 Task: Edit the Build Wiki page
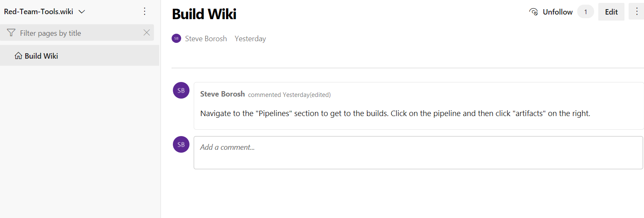coord(611,12)
